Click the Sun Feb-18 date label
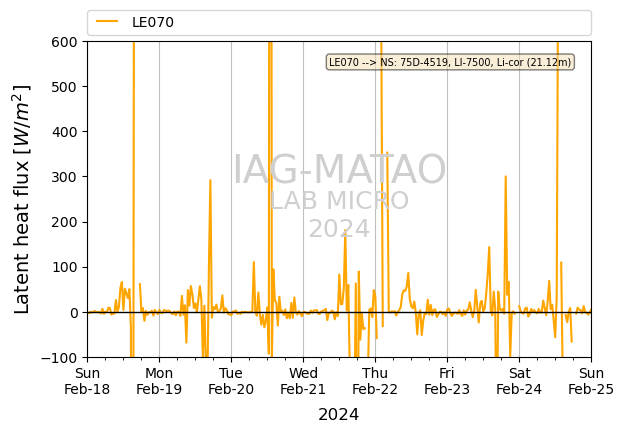The width and height of the screenshot is (624, 433). point(87,381)
